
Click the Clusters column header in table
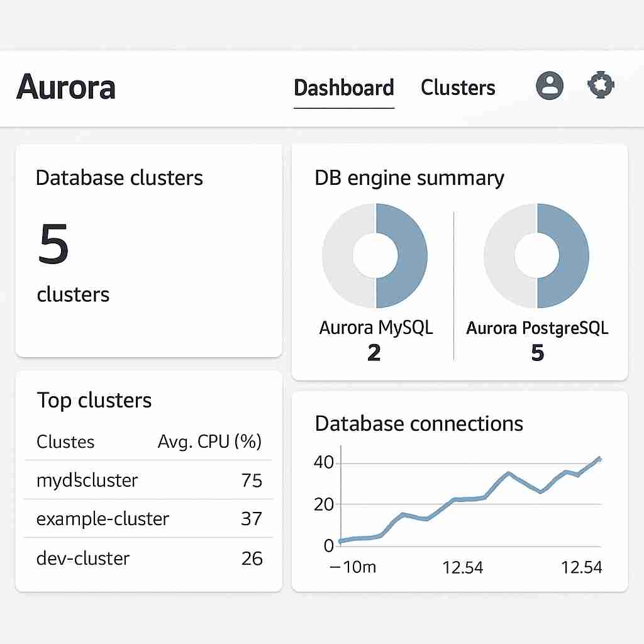click(65, 441)
